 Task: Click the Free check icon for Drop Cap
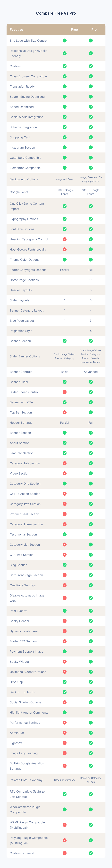coord(65,682)
